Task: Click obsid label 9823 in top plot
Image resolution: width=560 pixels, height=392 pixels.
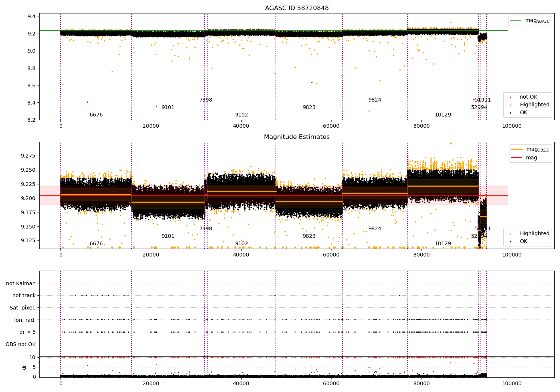Action: point(309,108)
